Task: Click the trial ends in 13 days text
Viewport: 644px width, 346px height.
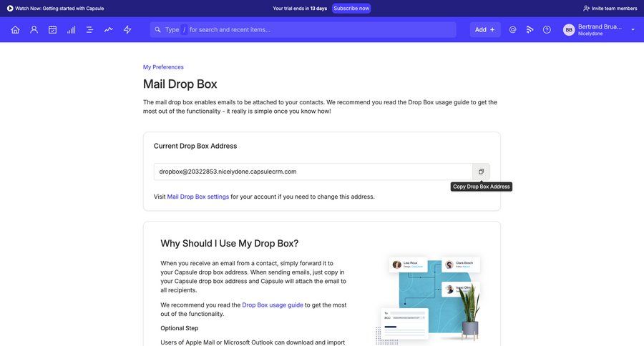Action: click(x=300, y=8)
